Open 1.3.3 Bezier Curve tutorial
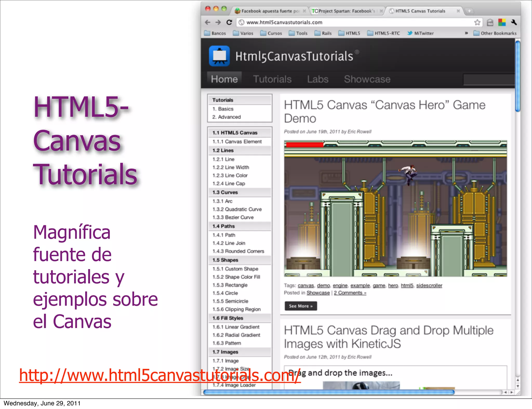 pyautogui.click(x=233, y=217)
